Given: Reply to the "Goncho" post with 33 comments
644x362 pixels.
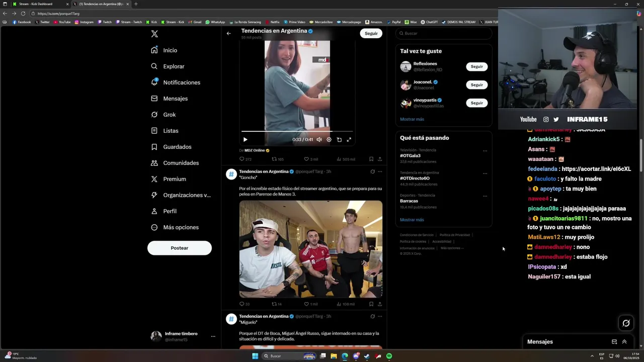Looking at the screenshot, I should 245,304.
